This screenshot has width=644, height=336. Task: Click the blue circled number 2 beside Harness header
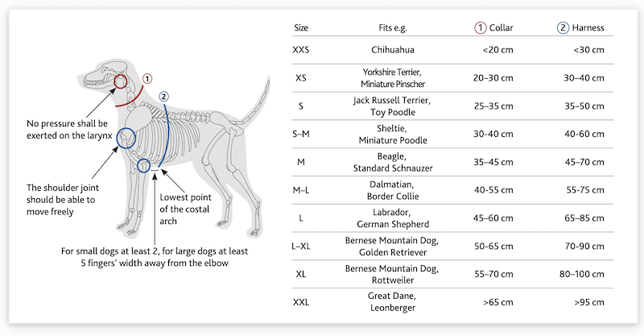click(x=563, y=27)
